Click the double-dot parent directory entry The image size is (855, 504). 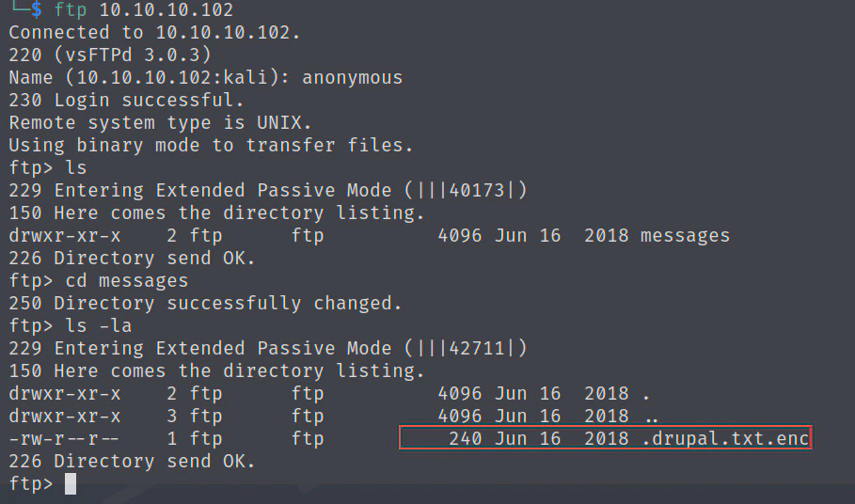pos(651,416)
